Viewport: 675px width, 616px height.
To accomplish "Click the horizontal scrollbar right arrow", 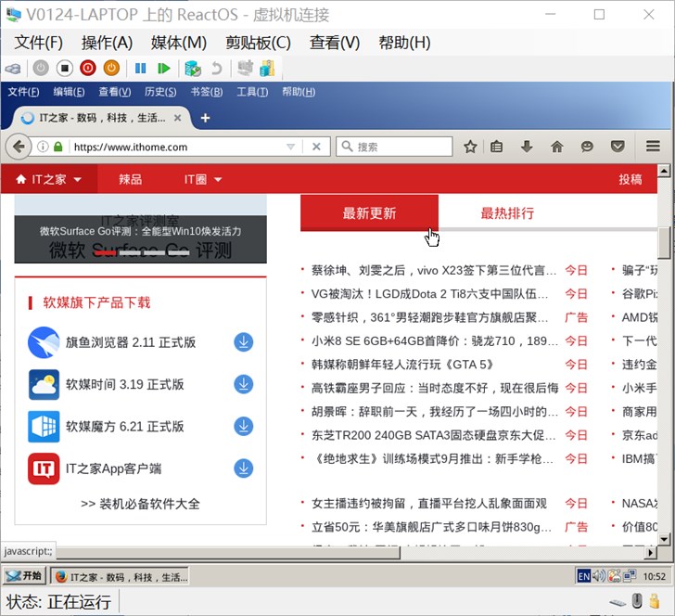I will click(x=651, y=552).
